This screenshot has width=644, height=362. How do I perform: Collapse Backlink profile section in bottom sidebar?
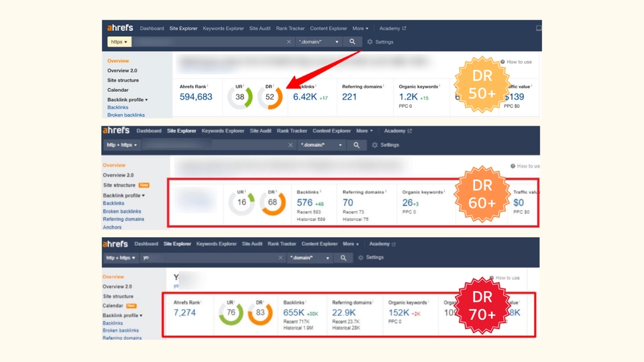(x=122, y=316)
